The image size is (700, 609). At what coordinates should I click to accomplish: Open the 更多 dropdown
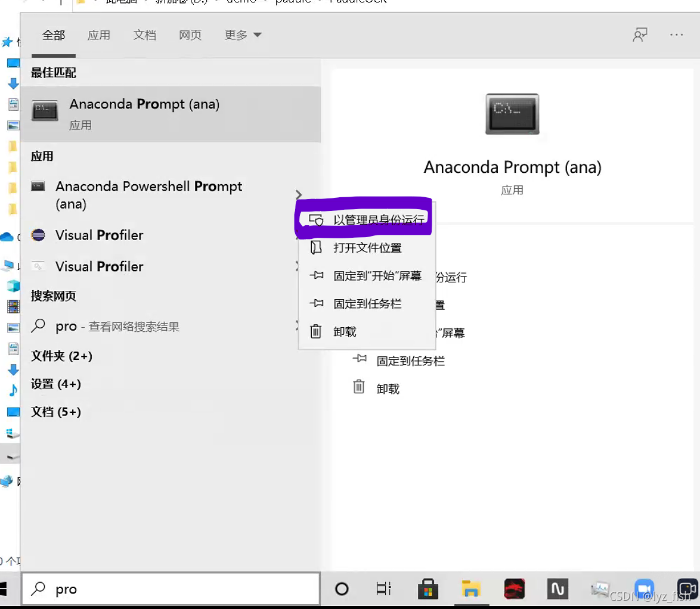point(243,35)
